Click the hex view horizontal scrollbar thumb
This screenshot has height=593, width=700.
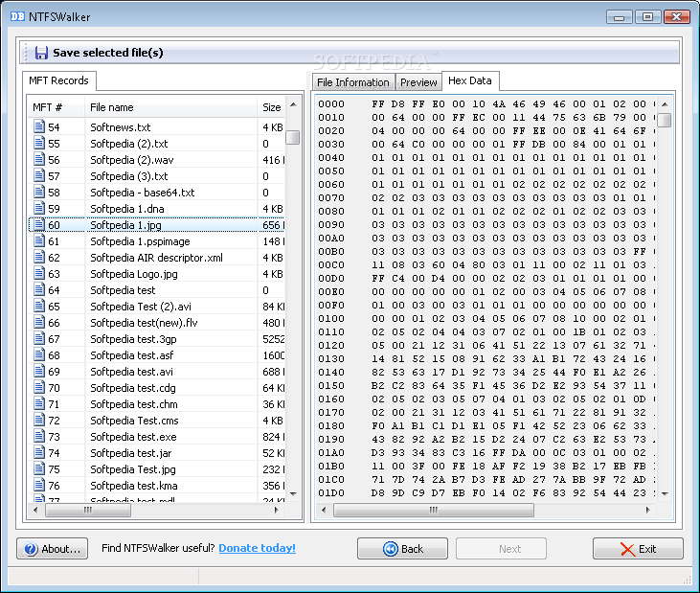pyautogui.click(x=434, y=510)
